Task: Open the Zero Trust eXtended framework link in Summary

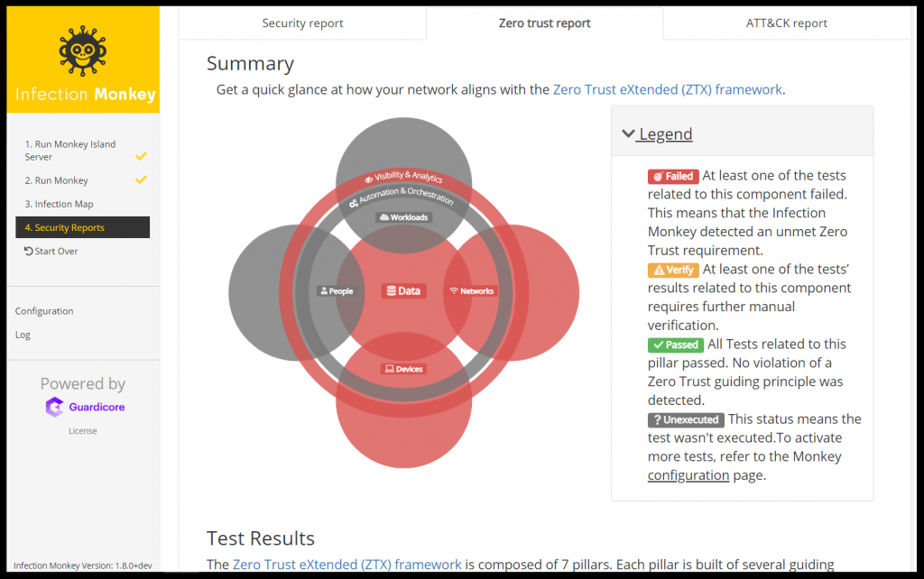Action: 668,89
